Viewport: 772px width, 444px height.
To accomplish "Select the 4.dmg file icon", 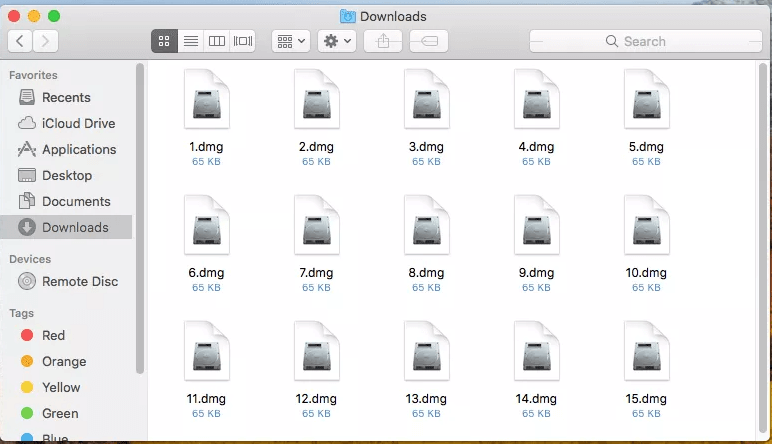I will tap(537, 99).
